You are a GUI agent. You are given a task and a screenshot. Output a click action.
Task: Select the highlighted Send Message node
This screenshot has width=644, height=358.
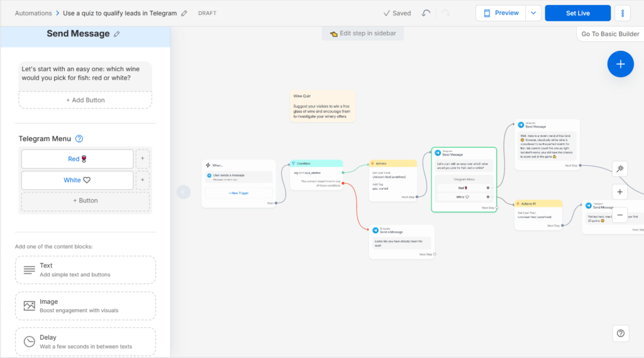point(464,180)
